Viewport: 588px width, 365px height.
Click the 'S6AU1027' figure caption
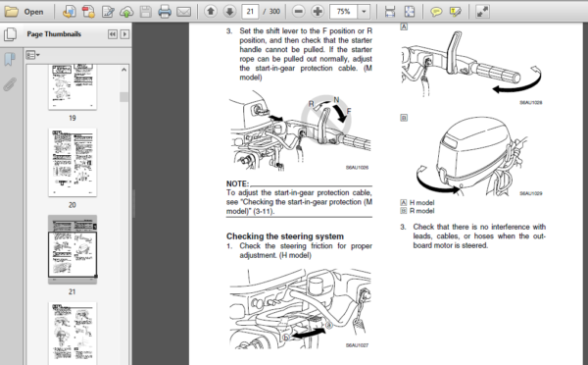pos(357,345)
